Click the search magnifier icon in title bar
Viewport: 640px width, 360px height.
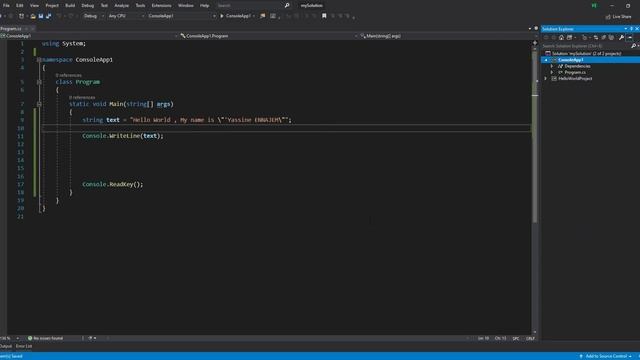coord(287,5)
